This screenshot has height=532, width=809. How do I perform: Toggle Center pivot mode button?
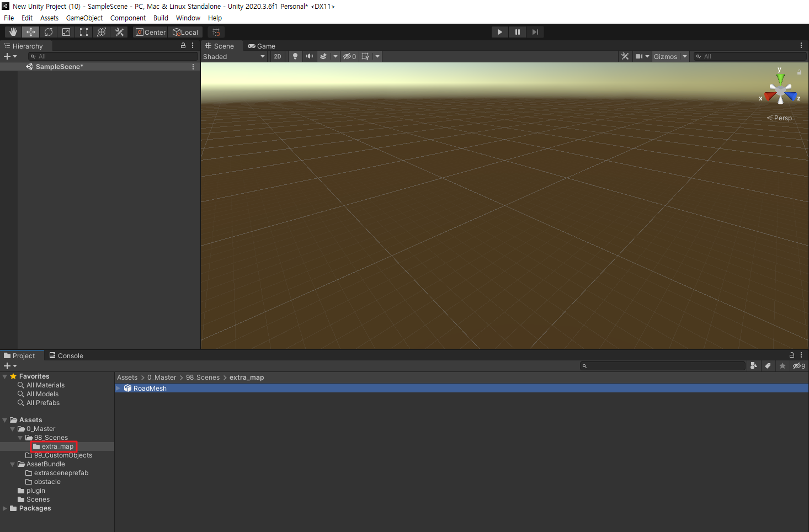(151, 32)
